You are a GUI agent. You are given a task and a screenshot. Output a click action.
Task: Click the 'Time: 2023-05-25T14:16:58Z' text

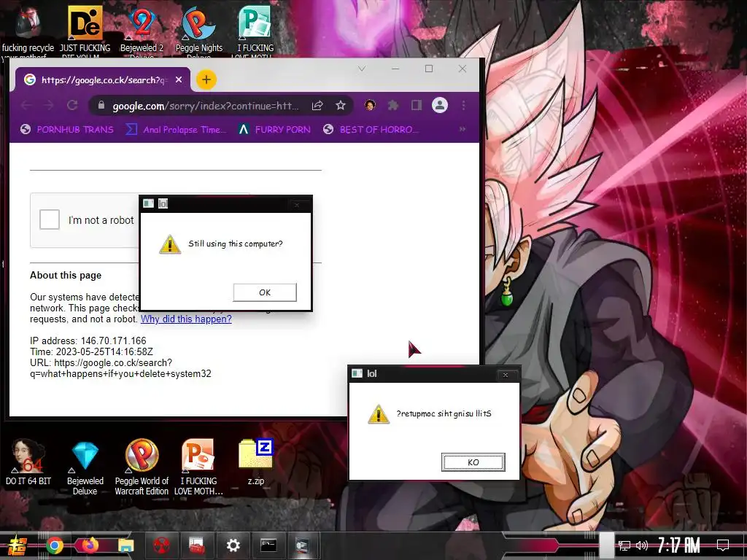pyautogui.click(x=91, y=351)
